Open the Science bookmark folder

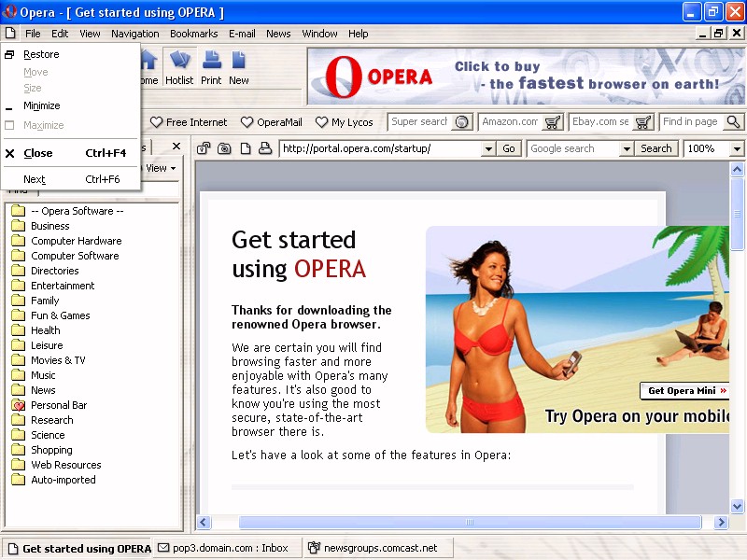(38, 435)
